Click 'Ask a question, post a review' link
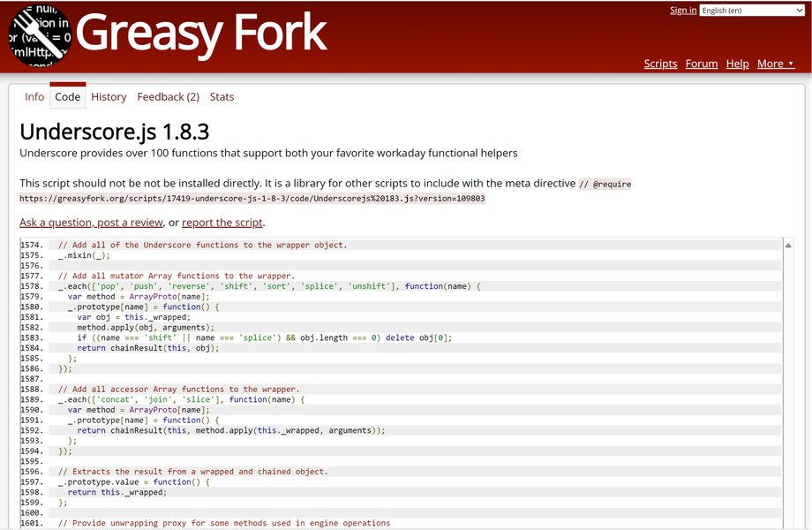The image size is (812, 530). (91, 223)
